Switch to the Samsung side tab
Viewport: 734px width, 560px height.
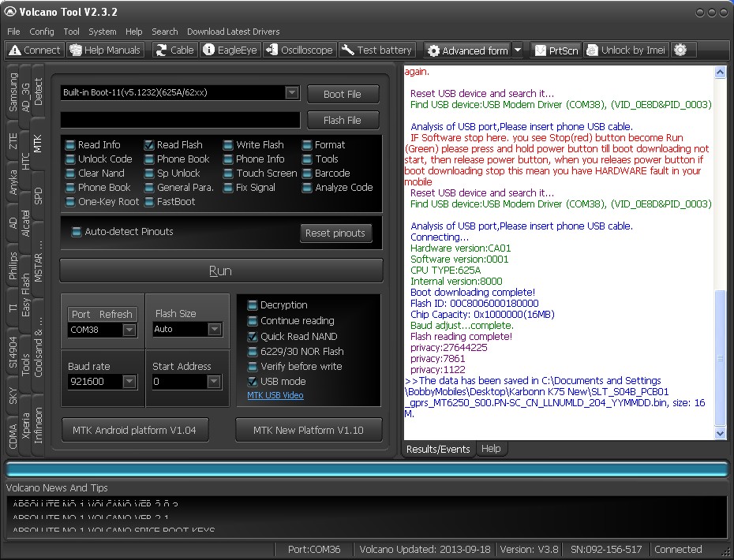point(13,92)
